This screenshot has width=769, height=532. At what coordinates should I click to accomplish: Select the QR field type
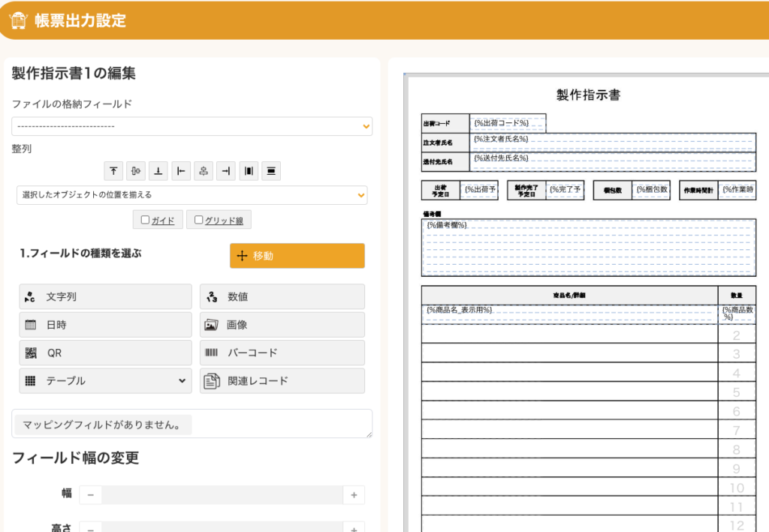click(x=105, y=353)
